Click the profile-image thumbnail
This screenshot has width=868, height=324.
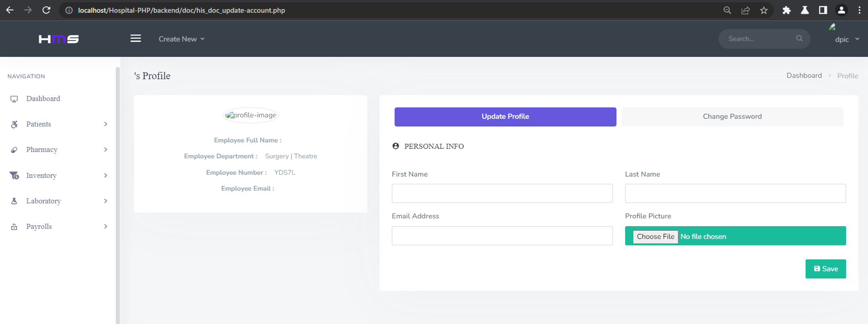(251, 116)
